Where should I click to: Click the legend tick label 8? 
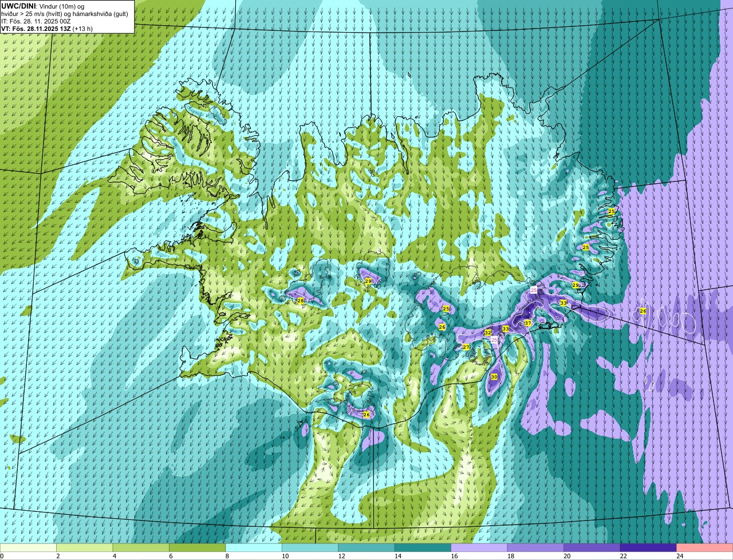pos(227,556)
